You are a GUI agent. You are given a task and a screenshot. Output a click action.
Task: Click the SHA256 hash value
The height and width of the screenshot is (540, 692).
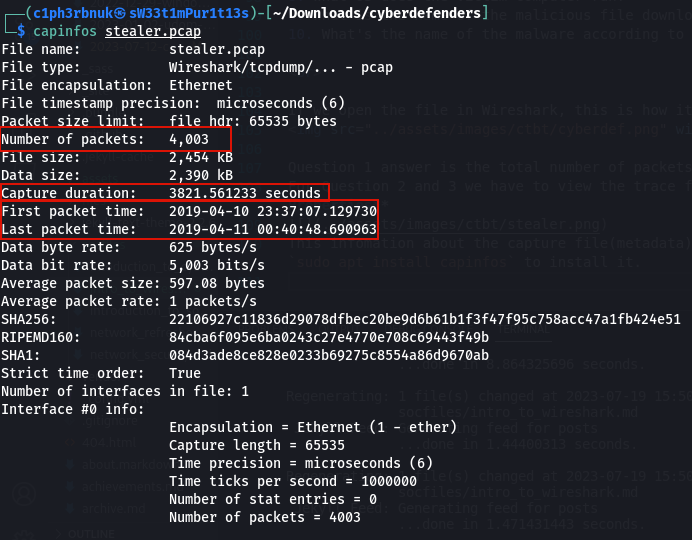(x=425, y=319)
